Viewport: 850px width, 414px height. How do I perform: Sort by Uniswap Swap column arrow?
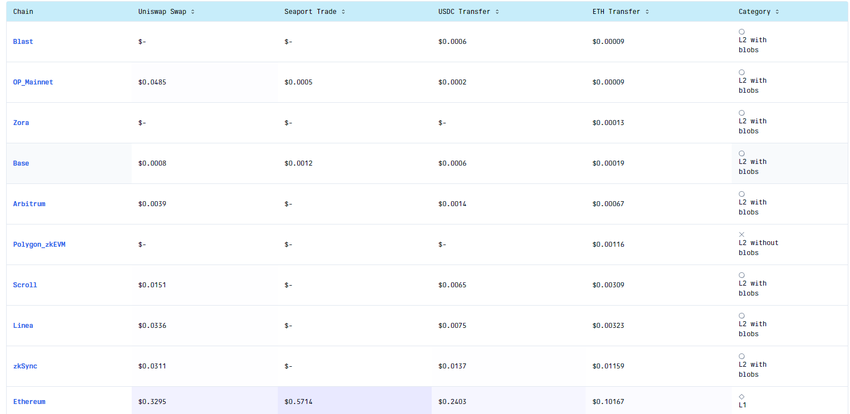(x=193, y=11)
